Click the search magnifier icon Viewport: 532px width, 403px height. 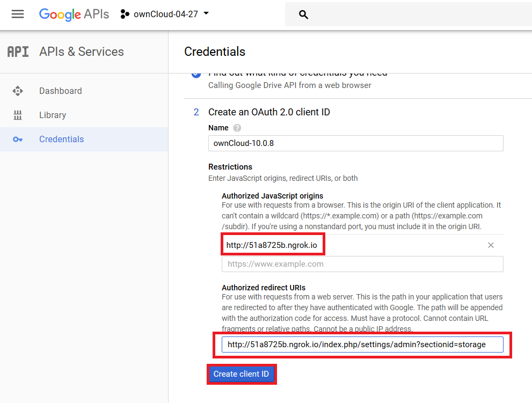(x=303, y=15)
